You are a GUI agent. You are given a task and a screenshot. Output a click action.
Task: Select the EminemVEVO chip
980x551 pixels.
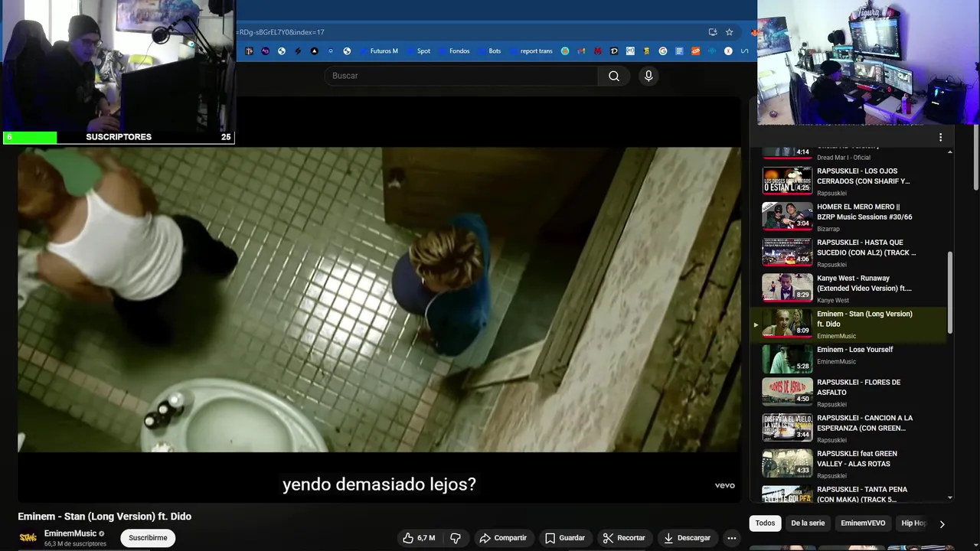(863, 523)
